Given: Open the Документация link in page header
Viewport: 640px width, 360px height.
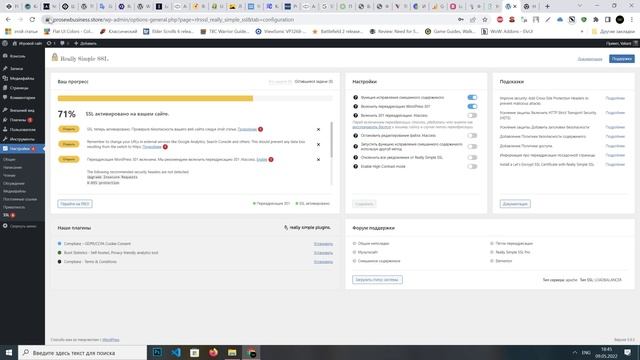Looking at the screenshot, I should (590, 59).
